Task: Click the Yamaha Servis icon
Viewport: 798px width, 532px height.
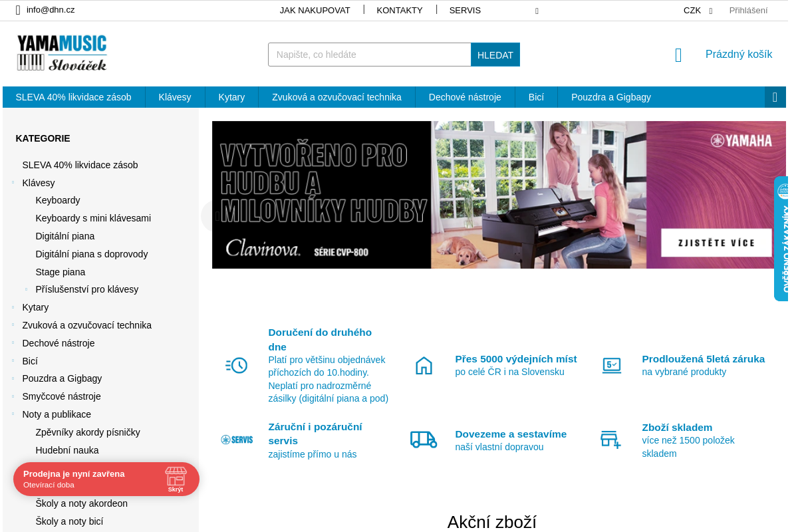Action: [237, 440]
